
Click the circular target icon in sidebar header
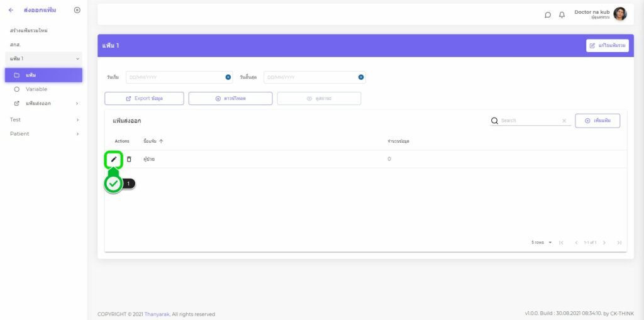(77, 10)
